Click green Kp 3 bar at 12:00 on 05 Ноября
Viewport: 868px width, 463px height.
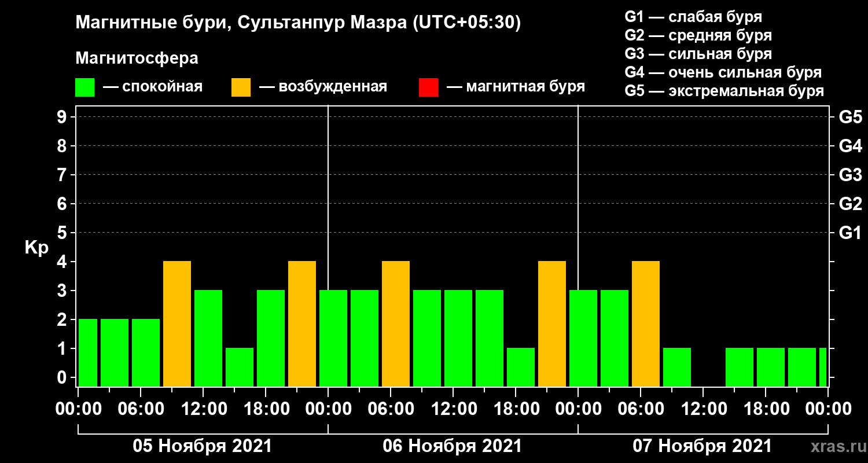tap(208, 339)
